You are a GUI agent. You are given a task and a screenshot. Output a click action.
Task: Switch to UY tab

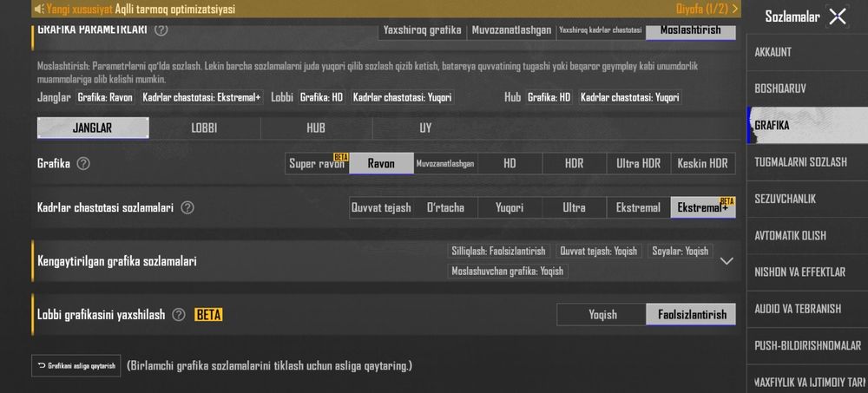coord(425,128)
